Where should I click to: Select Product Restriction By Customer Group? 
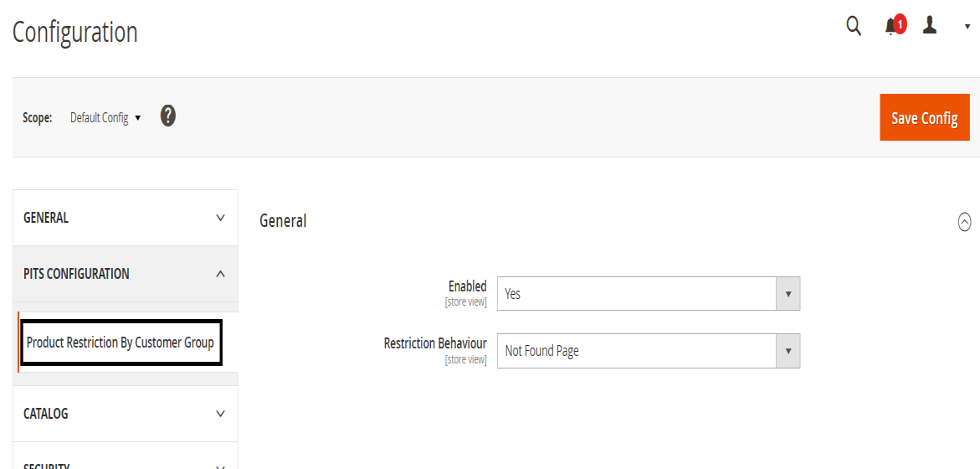pos(121,343)
